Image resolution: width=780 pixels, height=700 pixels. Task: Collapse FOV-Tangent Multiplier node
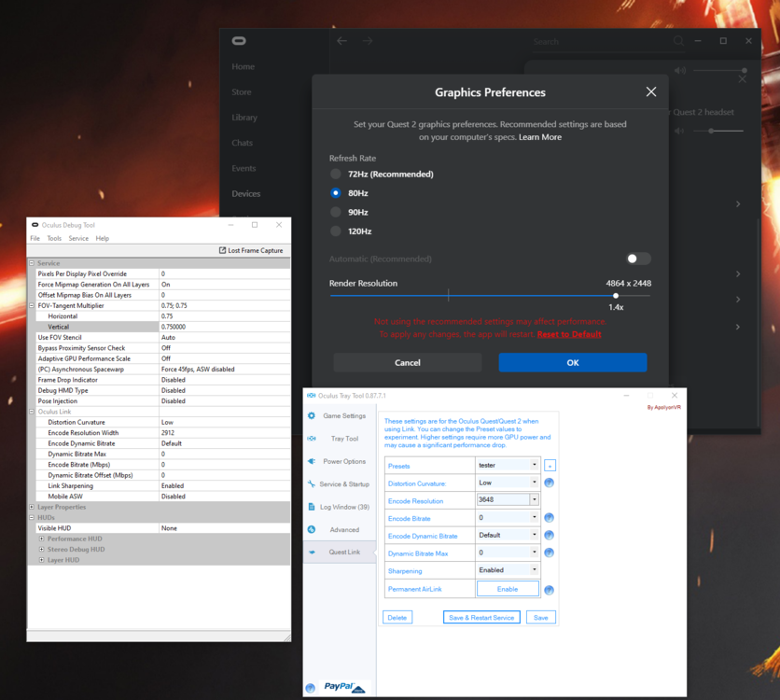pyautogui.click(x=32, y=305)
